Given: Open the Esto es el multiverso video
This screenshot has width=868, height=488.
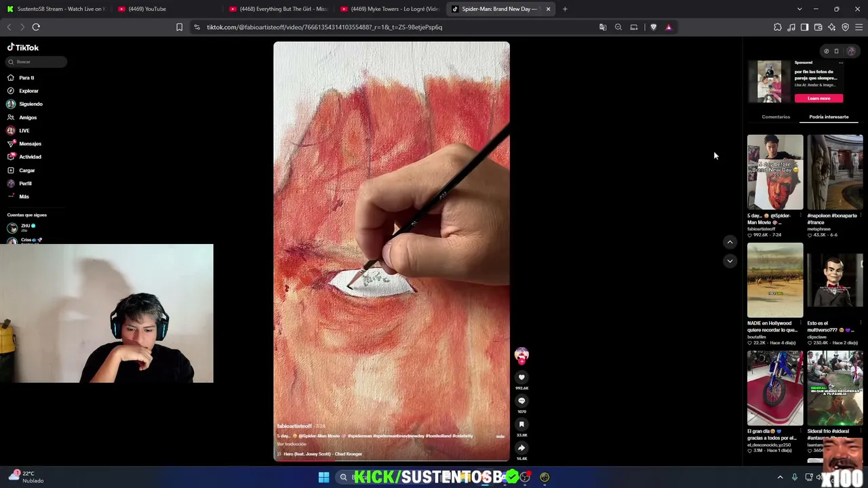Looking at the screenshot, I should coord(835,280).
